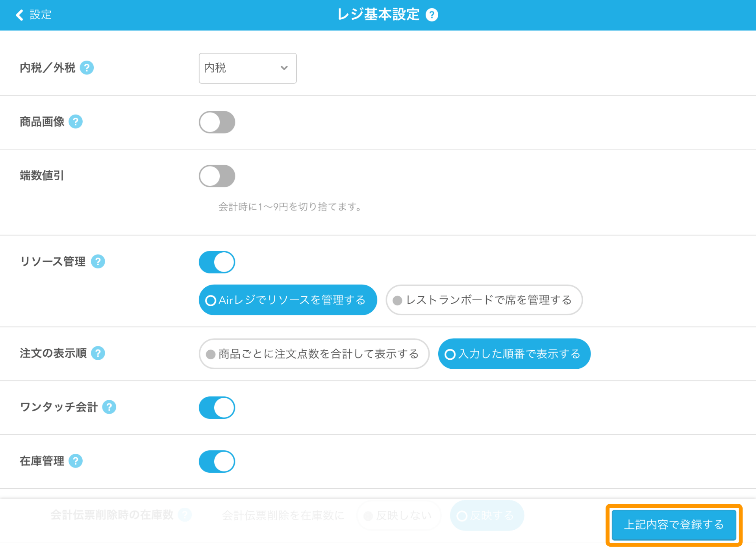Viewport: 756px width, 551px height.
Task: Click 上記内容で登録する button
Action: (674, 525)
